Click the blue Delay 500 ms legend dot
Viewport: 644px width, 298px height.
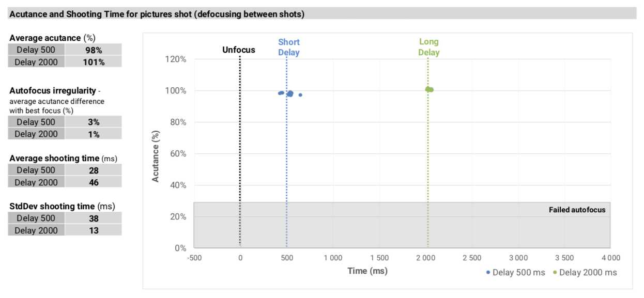[x=488, y=272]
